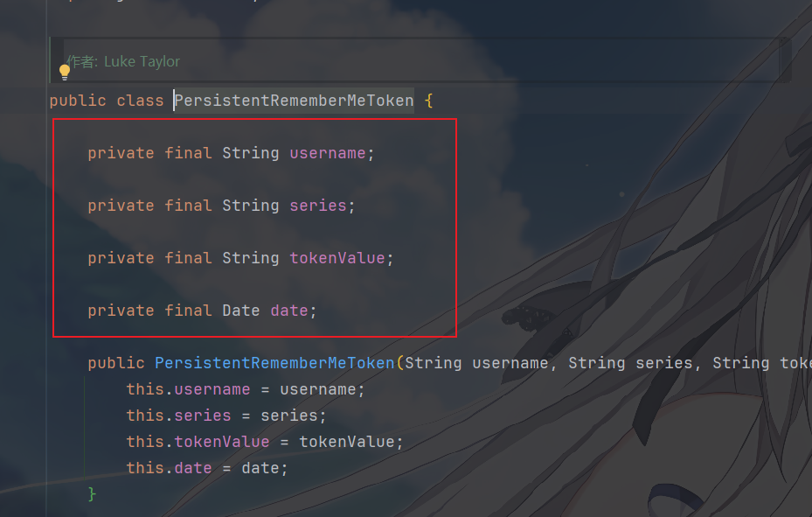Click the PersistentRememberMeToken class name declaration
The height and width of the screenshot is (517, 812).
tap(294, 101)
